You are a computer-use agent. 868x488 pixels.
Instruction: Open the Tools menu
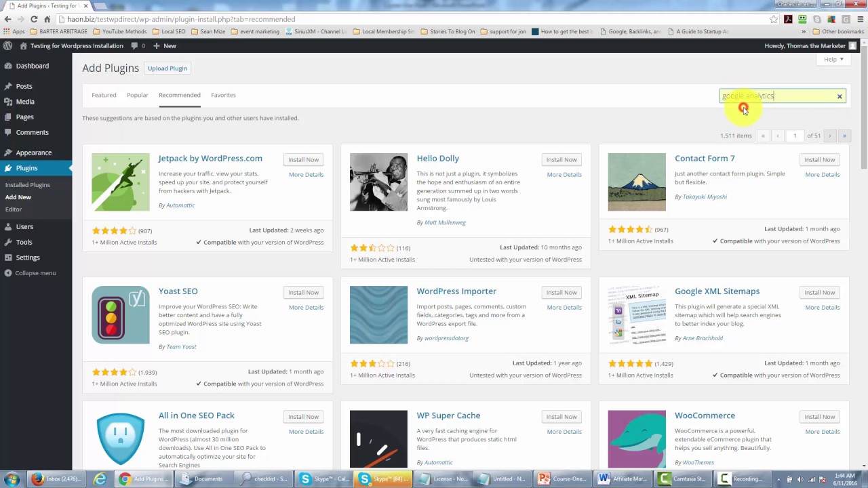coord(24,242)
